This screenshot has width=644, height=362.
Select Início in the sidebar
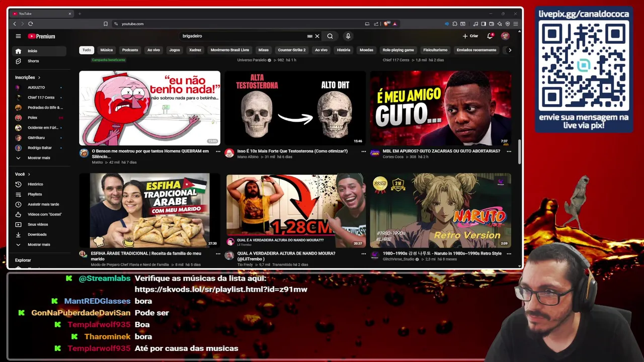[x=39, y=51]
